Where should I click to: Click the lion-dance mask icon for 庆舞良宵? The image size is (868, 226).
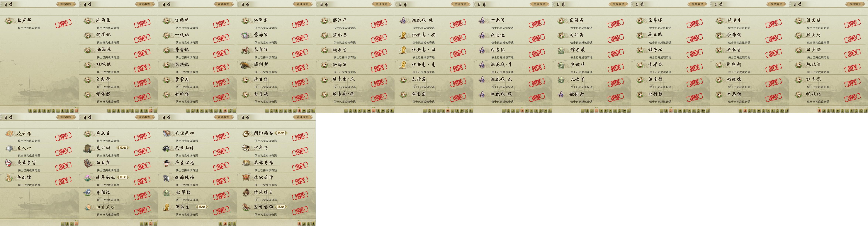[9, 163]
